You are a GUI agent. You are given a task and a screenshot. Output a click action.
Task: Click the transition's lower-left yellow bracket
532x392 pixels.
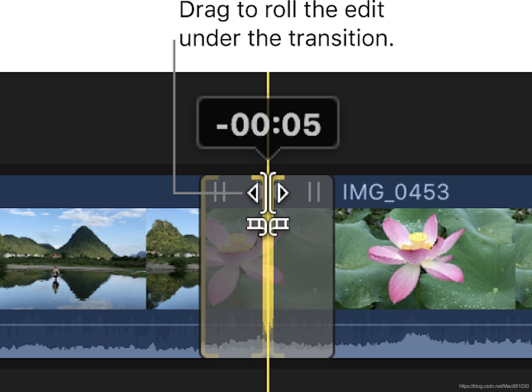coord(210,351)
